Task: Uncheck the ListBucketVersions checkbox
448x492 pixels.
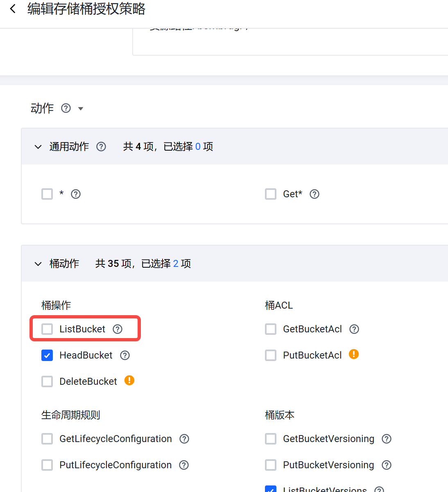Action: point(271,489)
